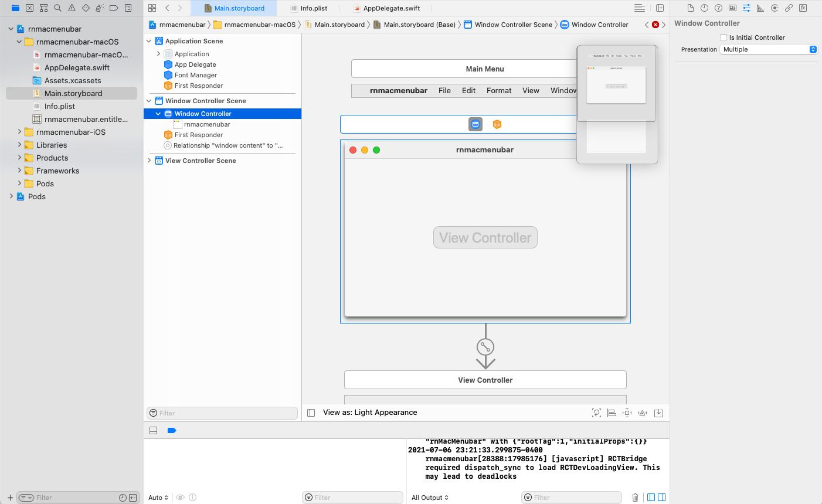Toggle variables view pane button
Screen dimensions: 822x504
pos(651,498)
